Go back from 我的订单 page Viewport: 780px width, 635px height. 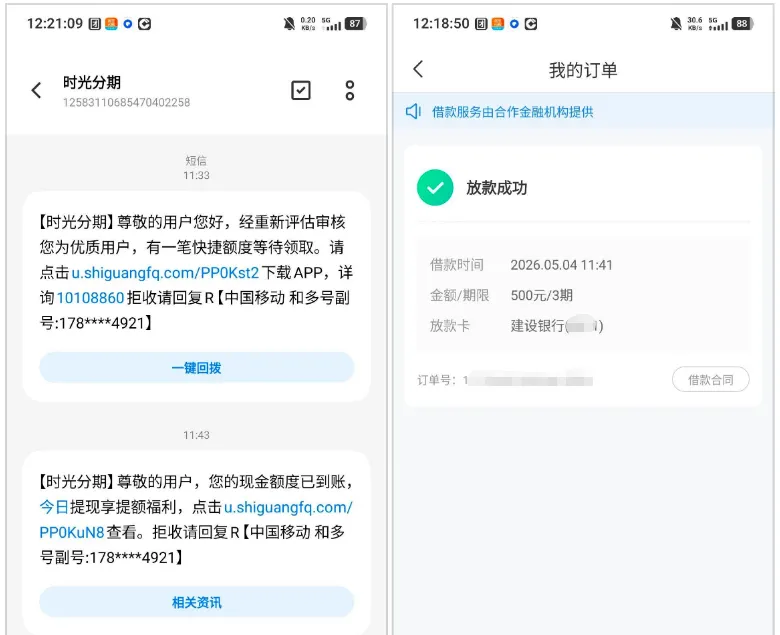(418, 69)
